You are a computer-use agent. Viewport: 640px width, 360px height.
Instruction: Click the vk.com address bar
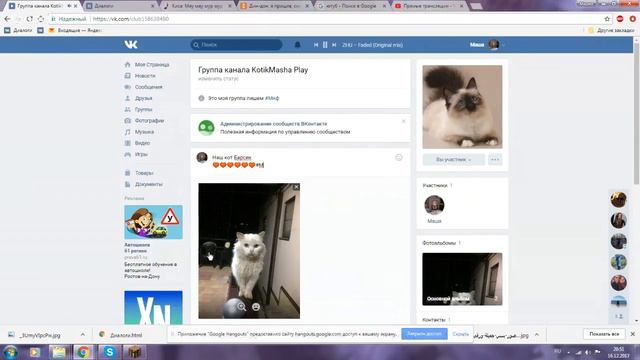pos(327,19)
